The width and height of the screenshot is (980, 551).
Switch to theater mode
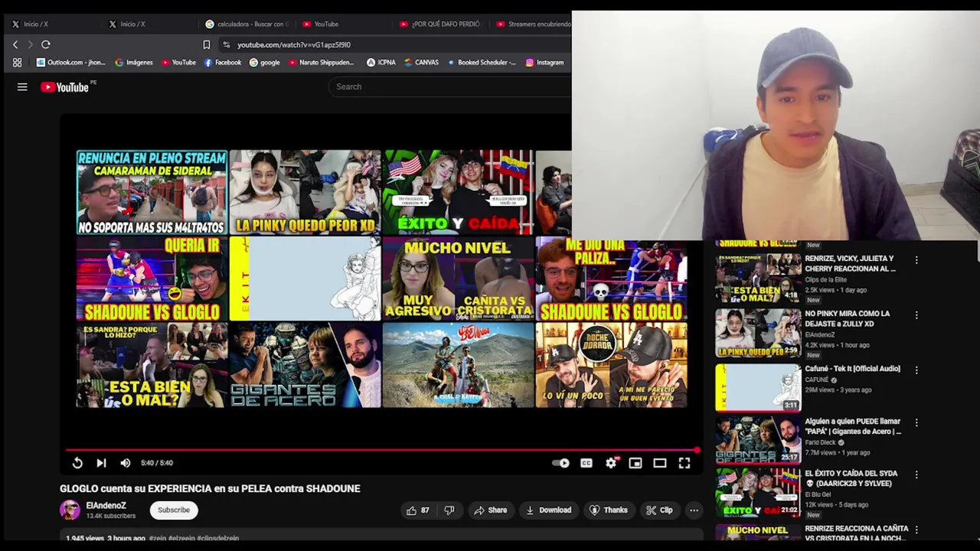(x=660, y=463)
